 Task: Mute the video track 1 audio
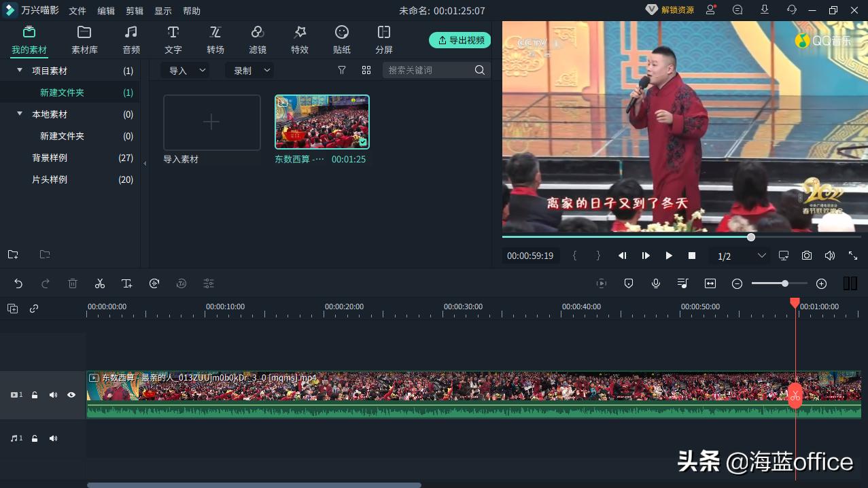(x=53, y=395)
